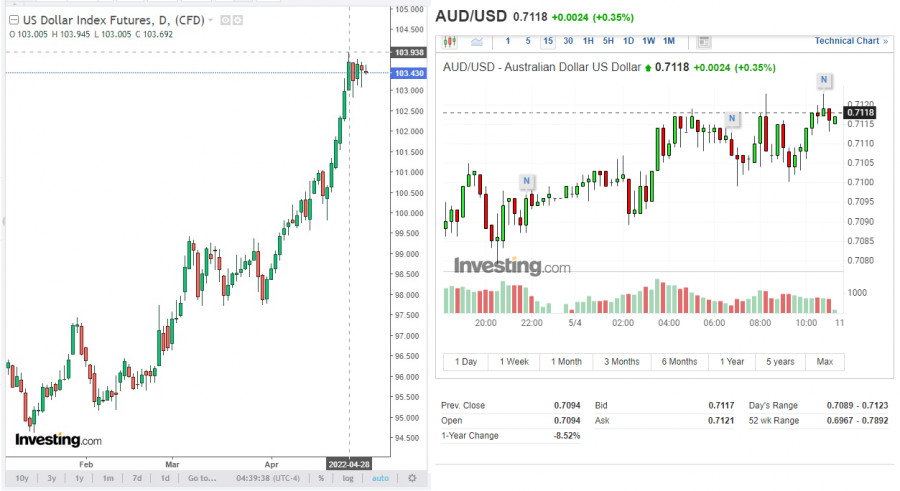Screen dimensions: 900x491
Task: Click the 103.430 price label on the scale
Action: point(409,73)
